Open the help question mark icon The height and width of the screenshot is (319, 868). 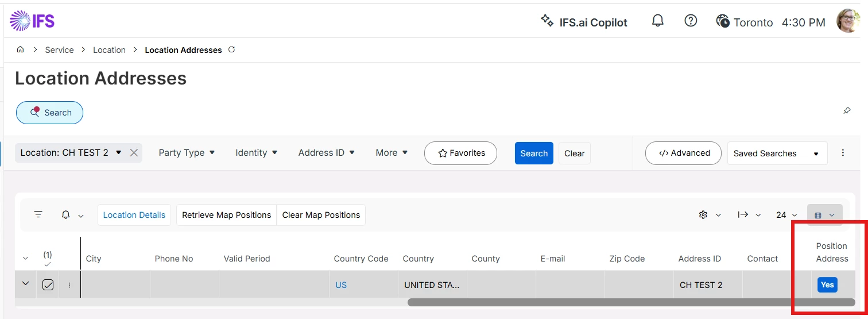[691, 21]
